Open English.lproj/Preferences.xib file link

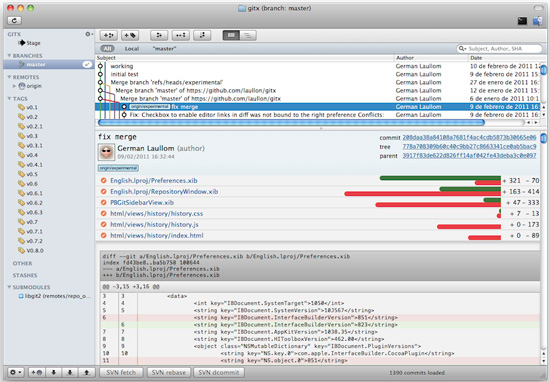click(154, 181)
